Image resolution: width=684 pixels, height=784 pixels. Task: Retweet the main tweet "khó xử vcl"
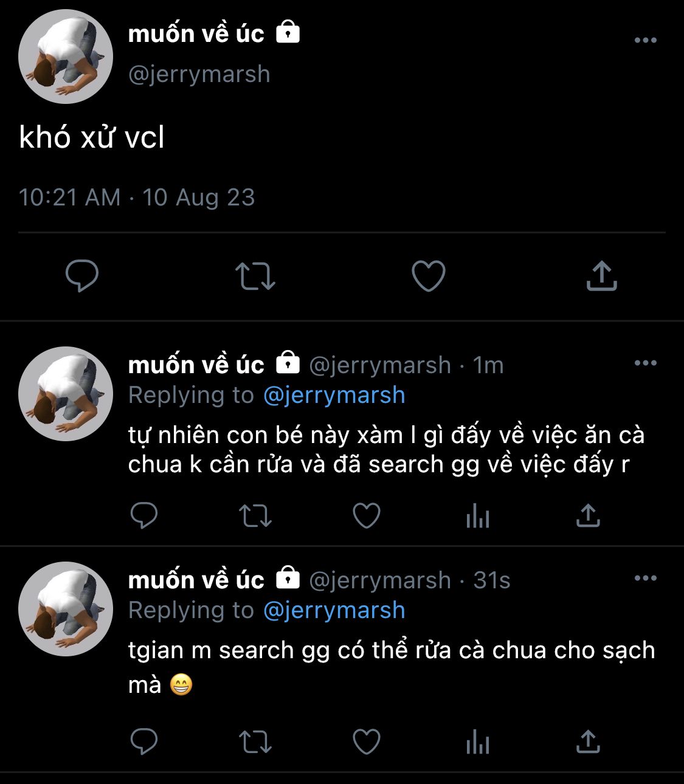pos(255,275)
